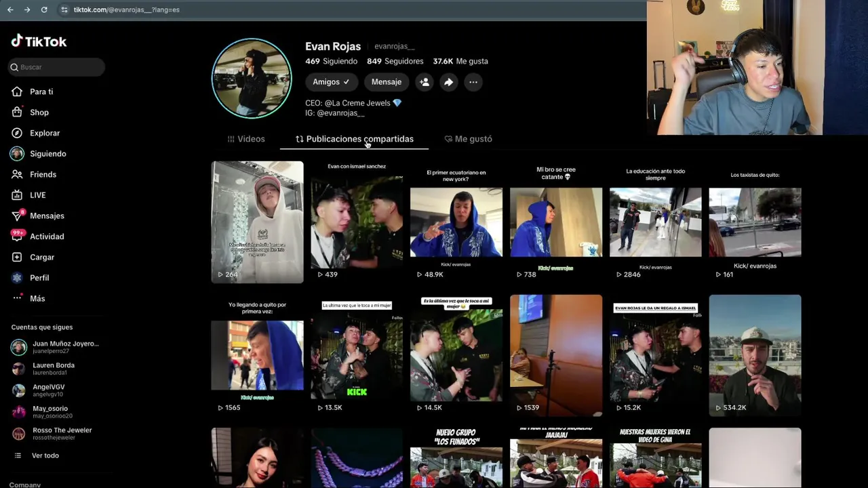
Task: Click AngelVGV account avatar
Action: (x=19, y=390)
